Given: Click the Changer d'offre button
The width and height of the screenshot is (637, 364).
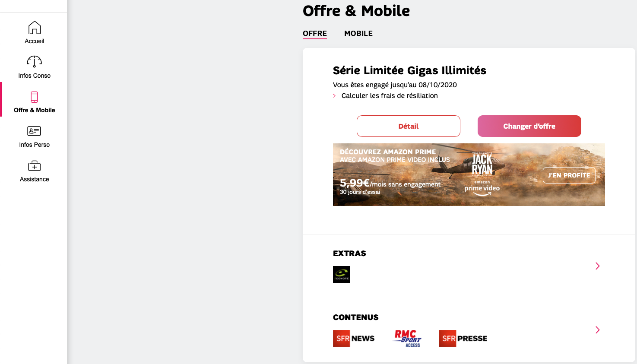Looking at the screenshot, I should pyautogui.click(x=529, y=126).
